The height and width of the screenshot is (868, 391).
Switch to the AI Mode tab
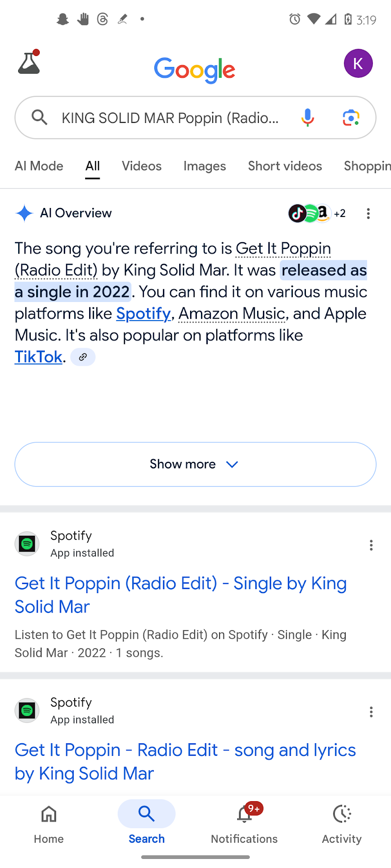tap(39, 166)
